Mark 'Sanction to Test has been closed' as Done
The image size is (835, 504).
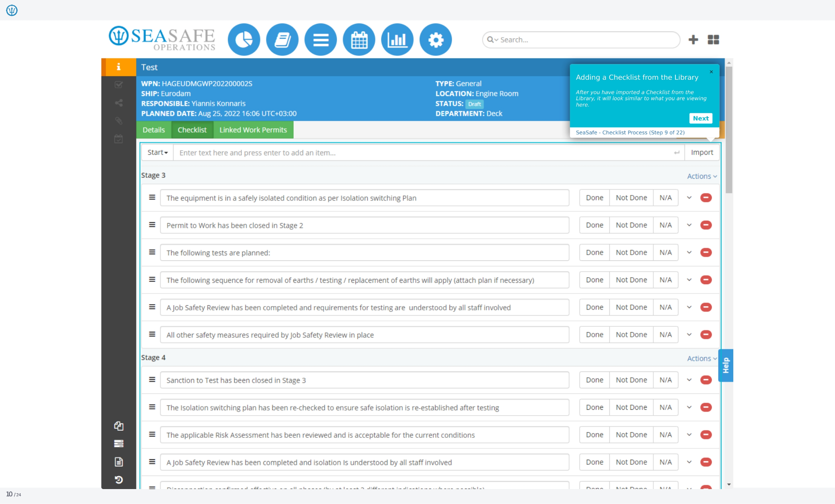[594, 380]
